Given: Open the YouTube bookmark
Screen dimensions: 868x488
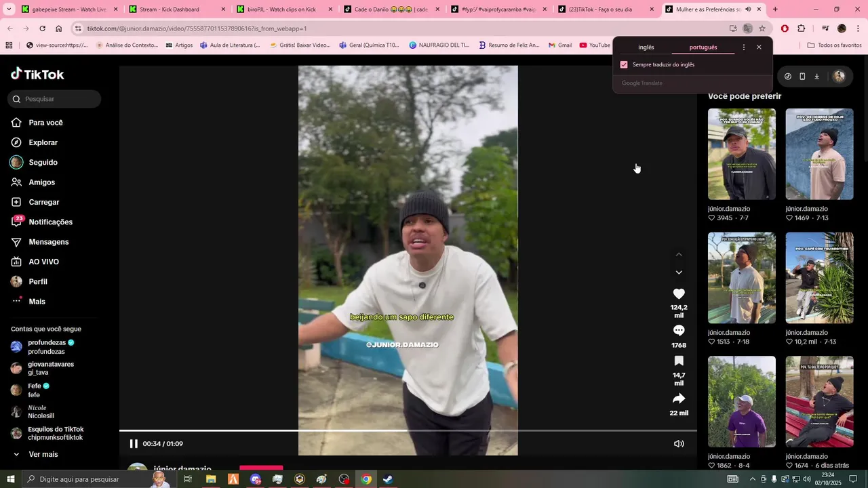Looking at the screenshot, I should tap(595, 45).
